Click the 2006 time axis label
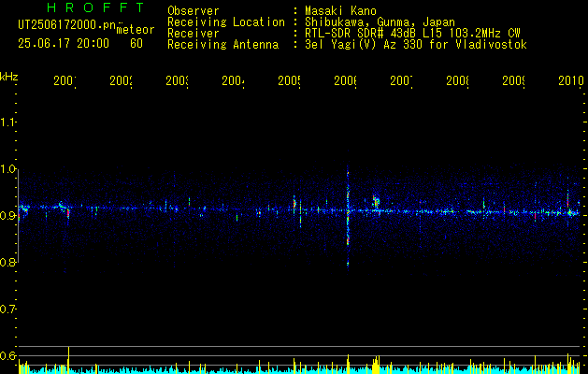 pos(346,81)
